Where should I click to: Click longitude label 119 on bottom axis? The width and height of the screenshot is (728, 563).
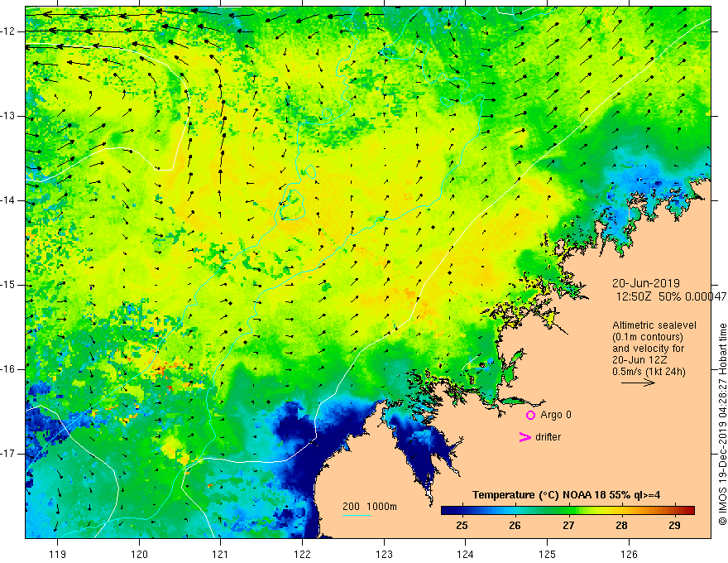(58, 554)
